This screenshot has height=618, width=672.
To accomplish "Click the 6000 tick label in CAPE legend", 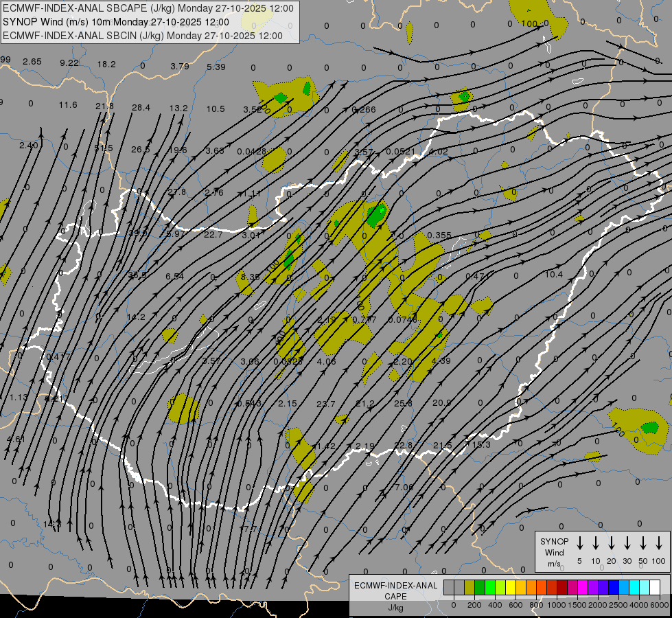I will [660, 605].
